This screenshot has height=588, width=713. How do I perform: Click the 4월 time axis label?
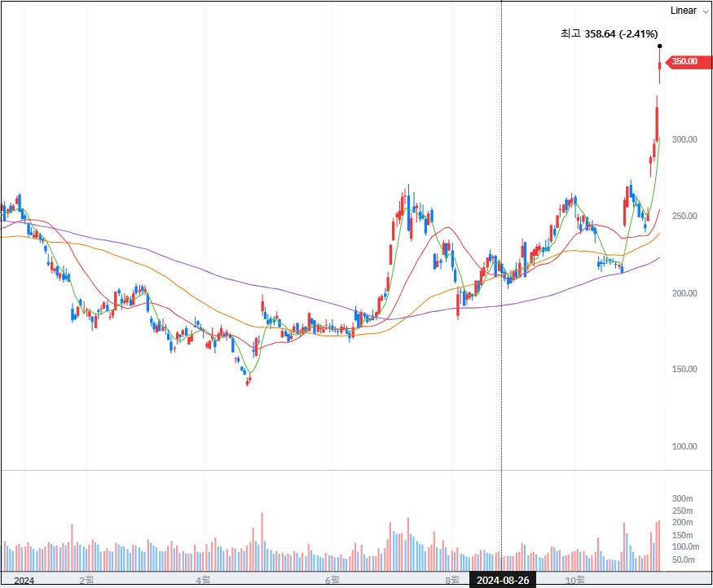pos(203,581)
